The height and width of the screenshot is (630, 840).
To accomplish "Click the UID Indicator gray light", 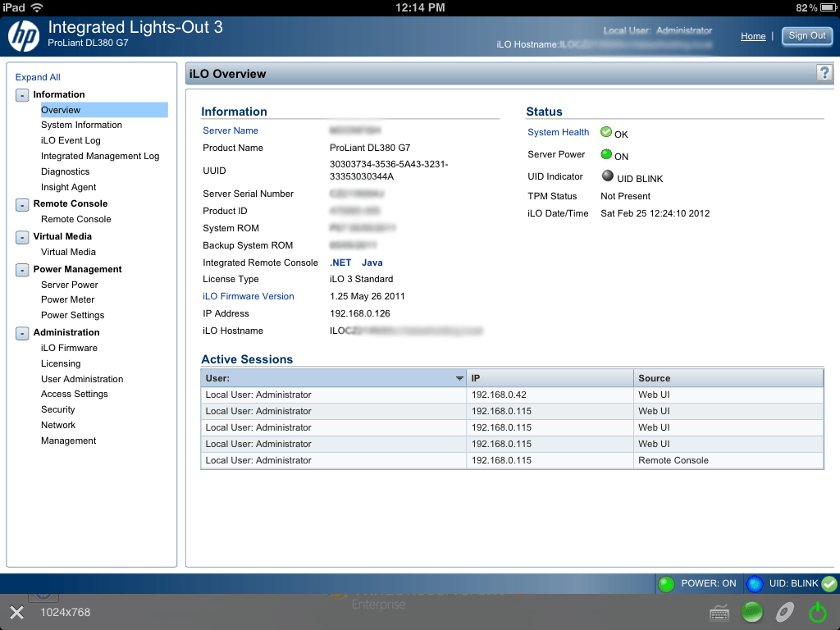I will (x=607, y=176).
